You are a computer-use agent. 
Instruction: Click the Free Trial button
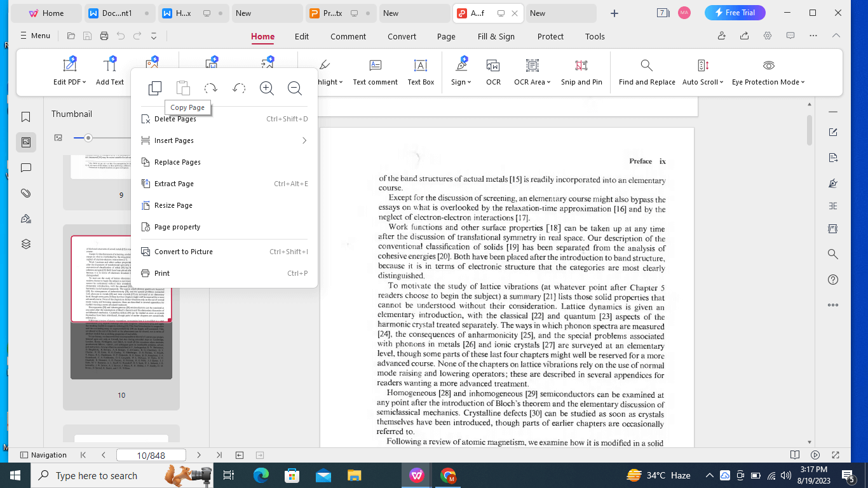[x=735, y=12]
